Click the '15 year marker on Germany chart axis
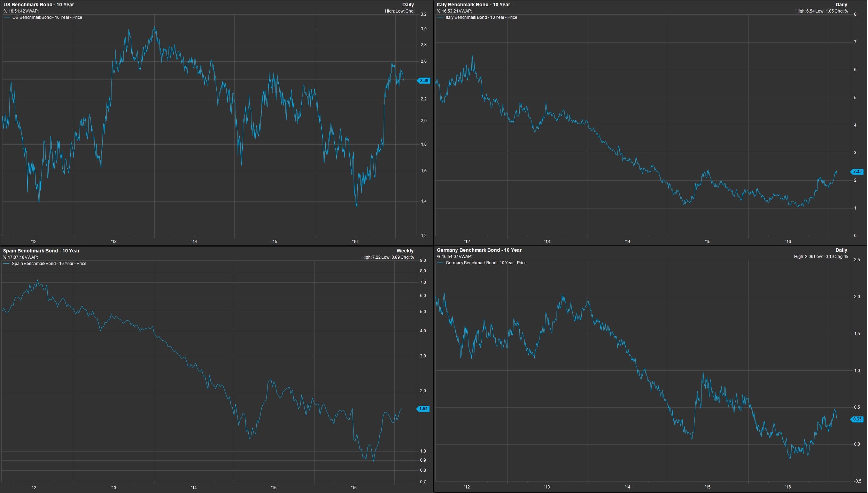 click(707, 487)
